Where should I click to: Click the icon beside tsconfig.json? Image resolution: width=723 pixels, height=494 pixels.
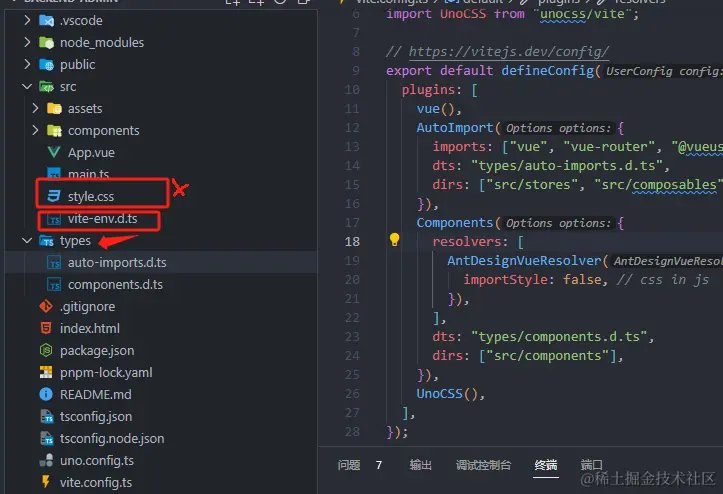pos(47,417)
